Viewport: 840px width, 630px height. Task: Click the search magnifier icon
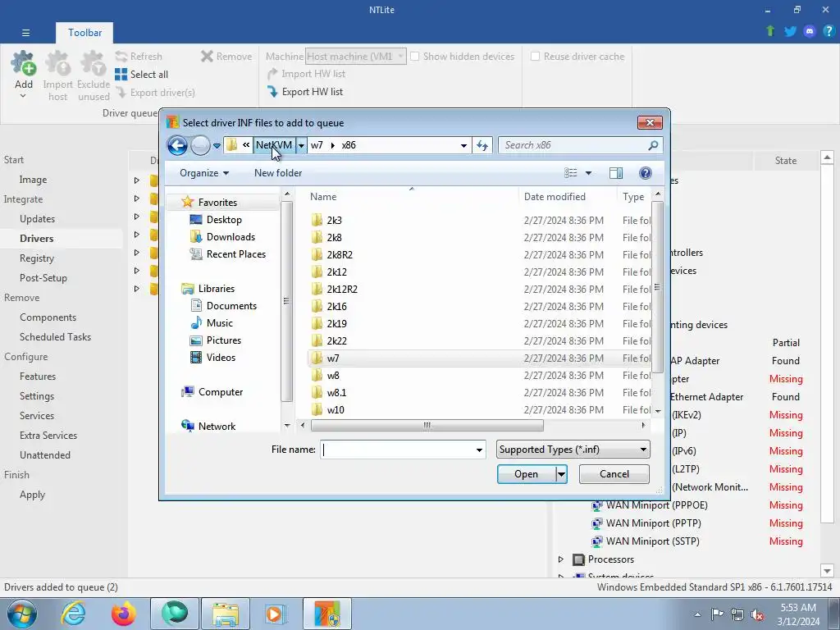pos(653,145)
